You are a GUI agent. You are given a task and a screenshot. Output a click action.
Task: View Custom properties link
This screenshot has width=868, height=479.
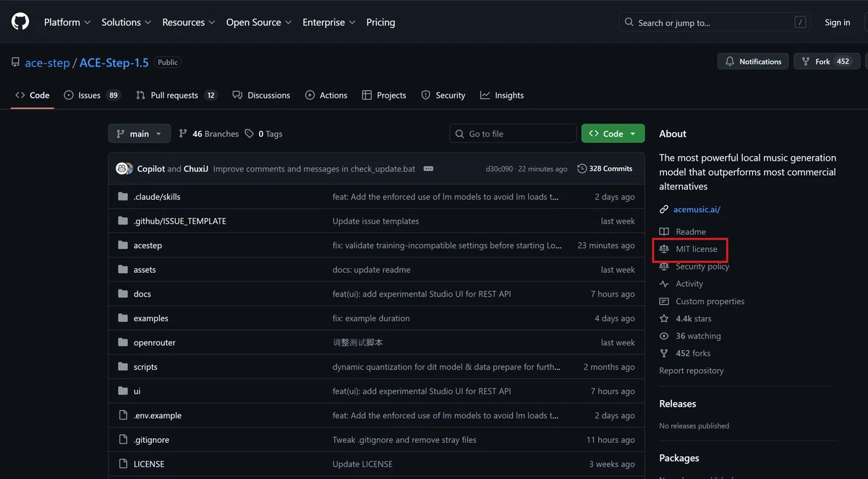pos(702,301)
